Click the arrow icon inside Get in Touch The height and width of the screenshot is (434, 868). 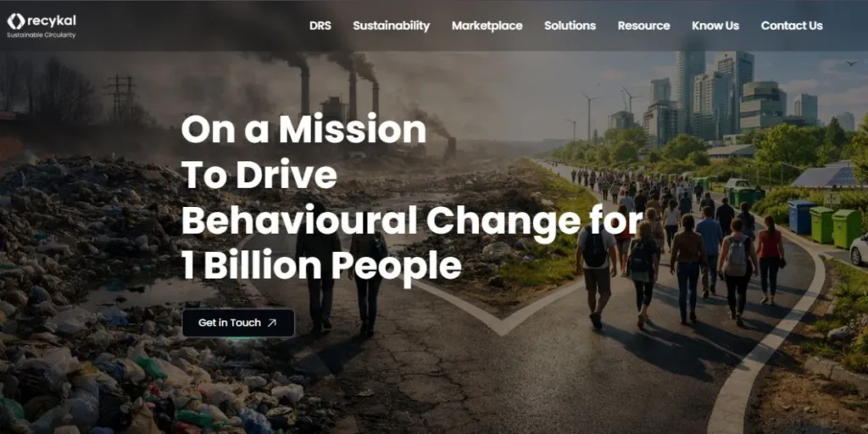tap(272, 323)
